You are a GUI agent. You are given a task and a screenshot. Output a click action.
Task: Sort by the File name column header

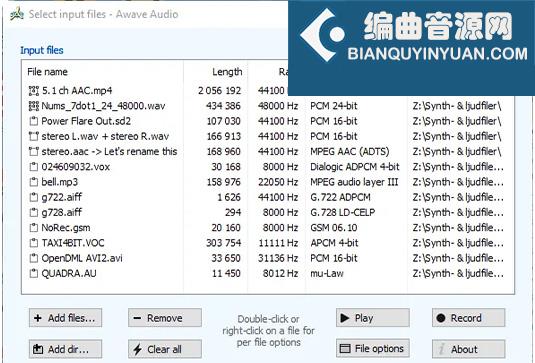[47, 72]
